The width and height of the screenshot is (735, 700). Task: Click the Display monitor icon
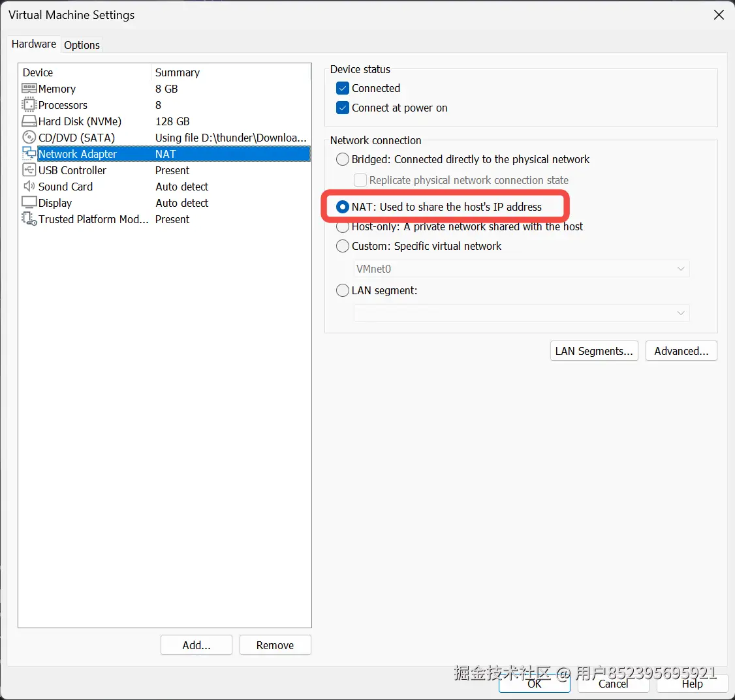[29, 202]
